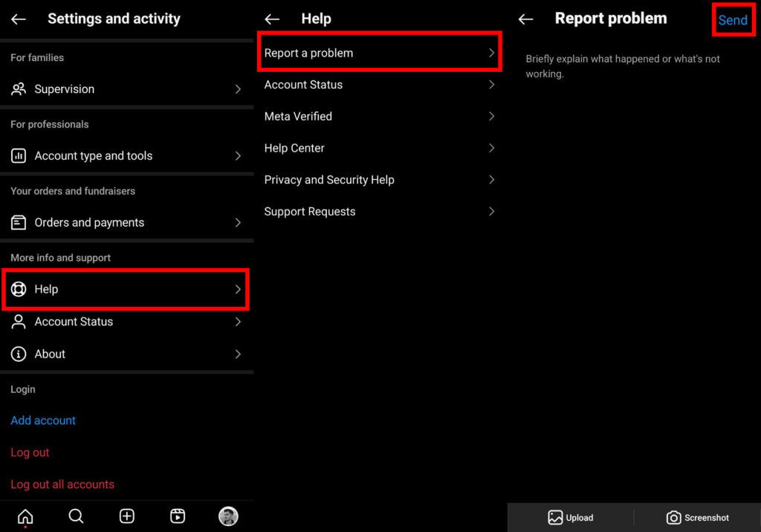This screenshot has height=532, width=761.
Task: Click Log out all accounts
Action: tap(62, 484)
